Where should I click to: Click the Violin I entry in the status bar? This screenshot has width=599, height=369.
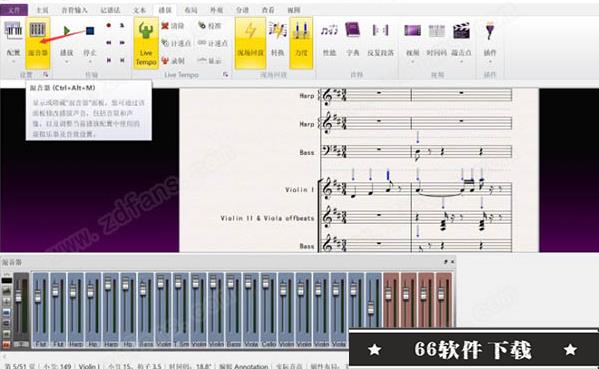pyautogui.click(x=89, y=366)
